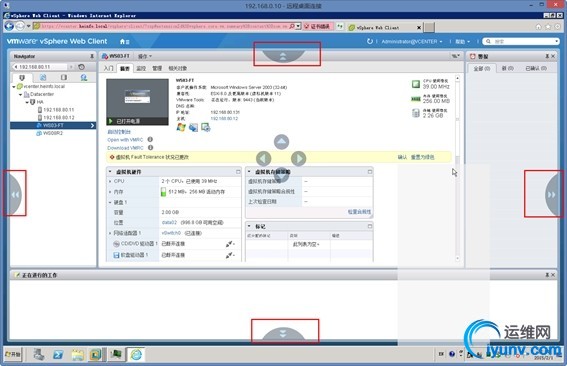This screenshot has width=567, height=366.
Task: Click info icon next to Open with VMRC
Action: click(x=150, y=139)
